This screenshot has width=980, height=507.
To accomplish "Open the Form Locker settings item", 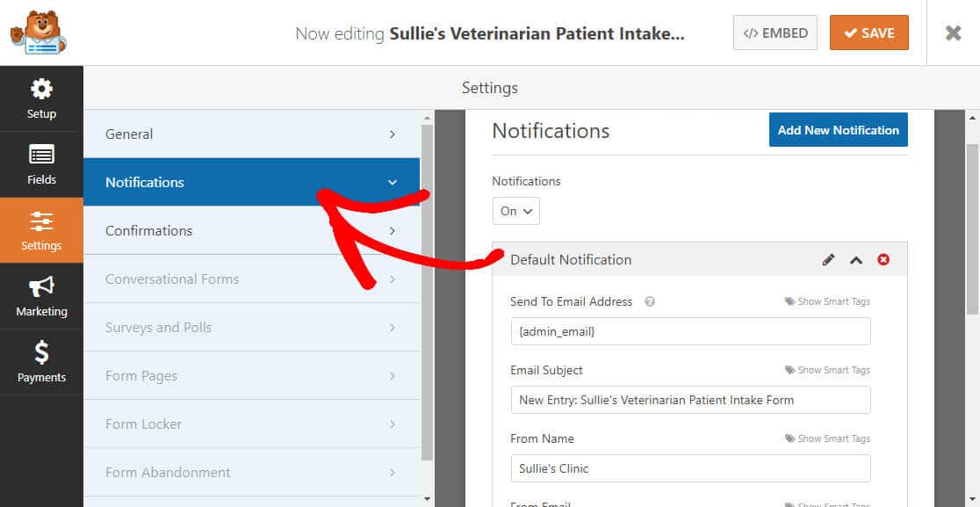I will (x=251, y=424).
